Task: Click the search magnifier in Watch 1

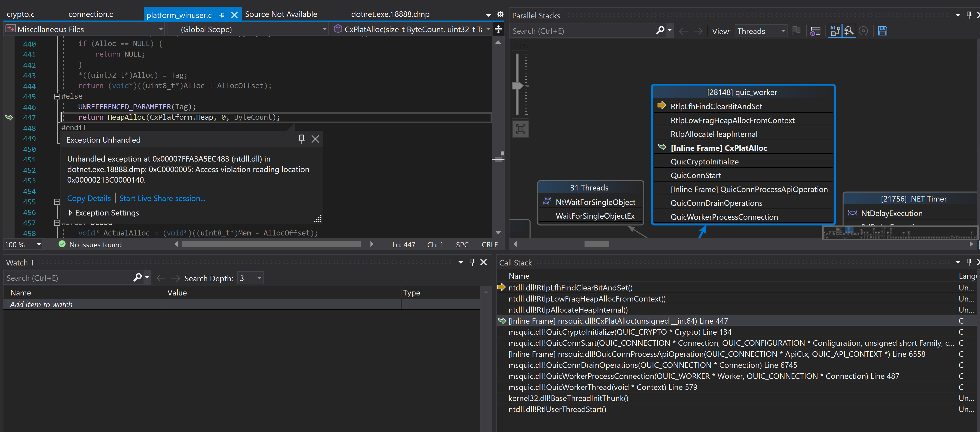Action: pyautogui.click(x=137, y=278)
